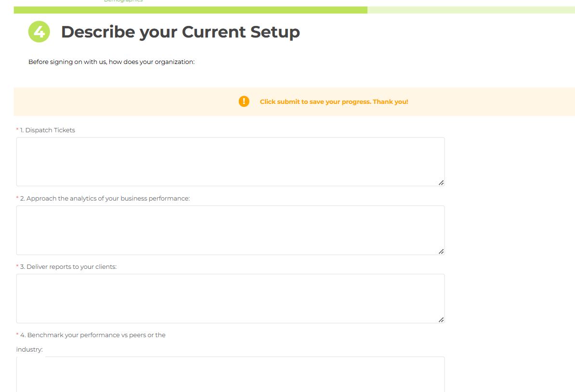Click the green step 4 badge
The height and width of the screenshot is (392, 575).
39,32
